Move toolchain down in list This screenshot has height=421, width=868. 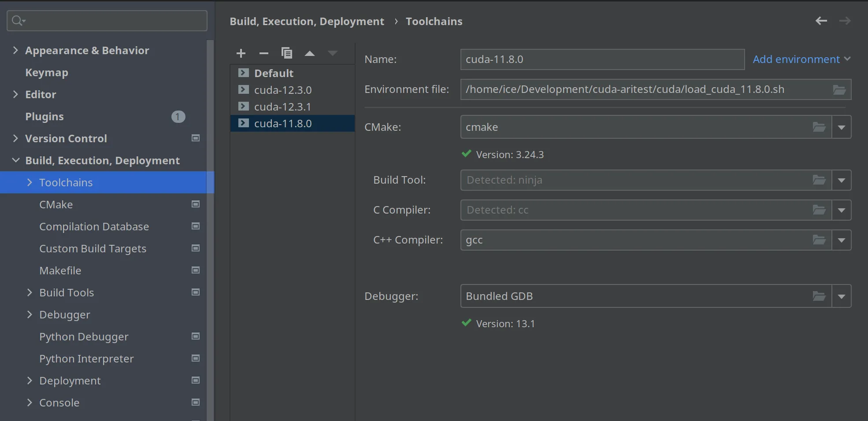pos(333,53)
